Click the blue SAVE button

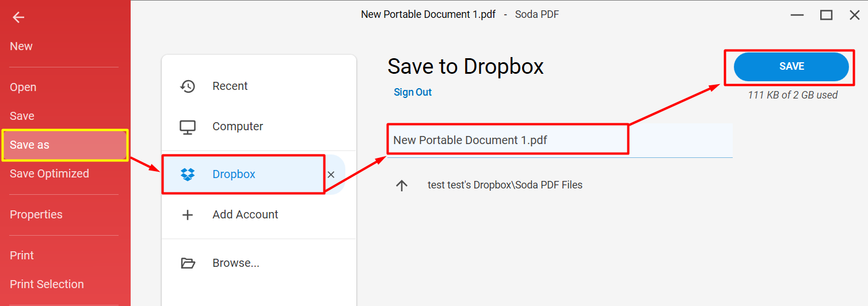[791, 67]
